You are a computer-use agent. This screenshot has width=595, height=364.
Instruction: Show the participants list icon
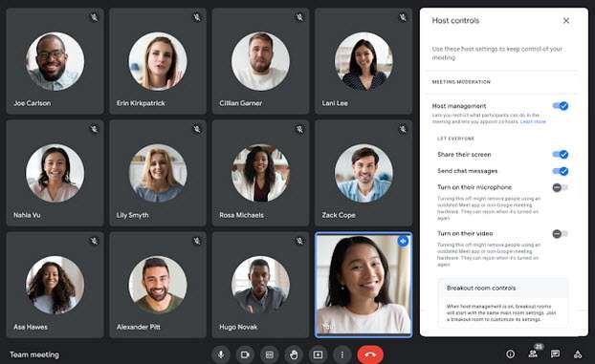point(533,353)
